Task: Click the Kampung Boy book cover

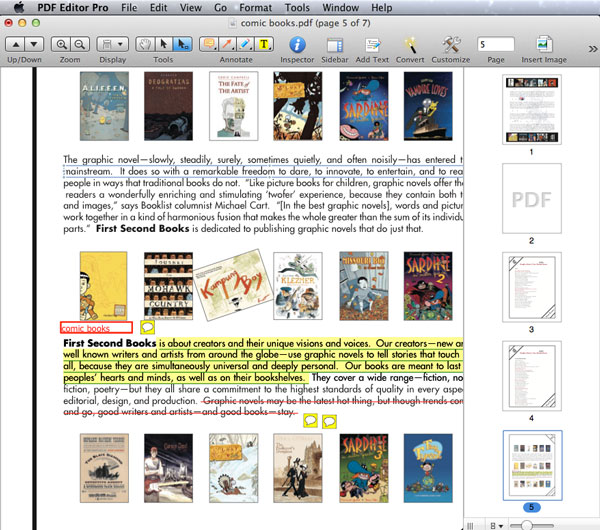Action: point(233,285)
